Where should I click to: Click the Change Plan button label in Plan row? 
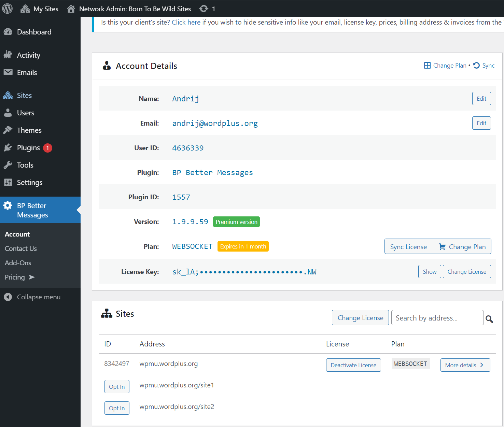467,247
